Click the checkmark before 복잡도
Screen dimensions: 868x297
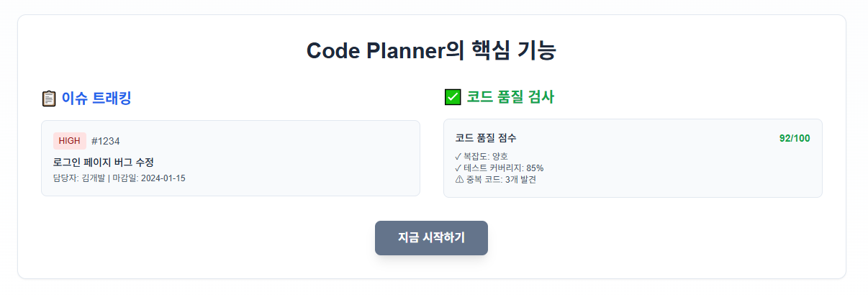point(458,156)
